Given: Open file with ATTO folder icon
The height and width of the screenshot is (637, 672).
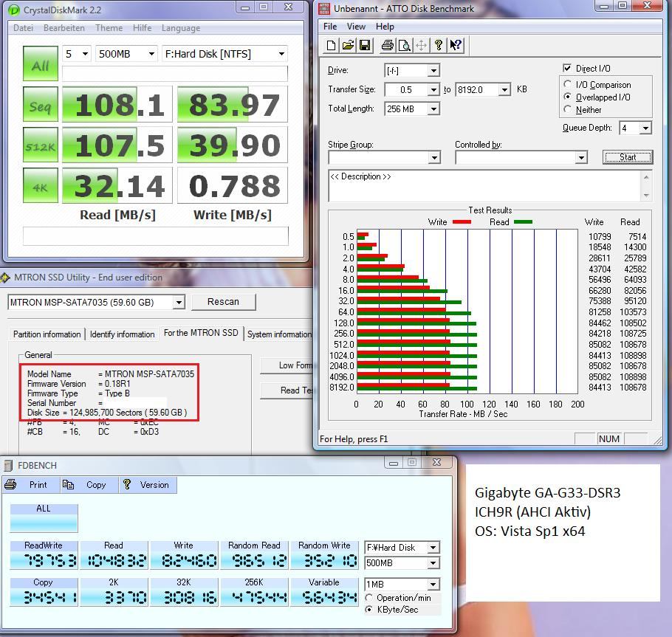Looking at the screenshot, I should coord(348,45).
